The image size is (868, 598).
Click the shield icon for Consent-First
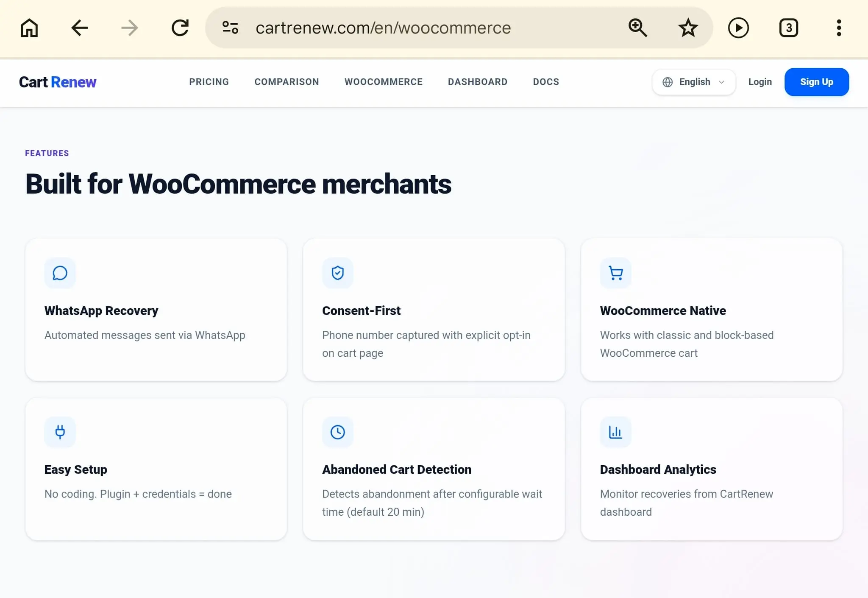(x=338, y=273)
